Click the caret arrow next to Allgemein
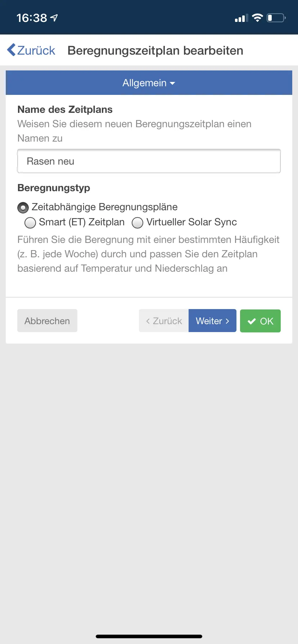Viewport: 298px width, 644px height. pos(172,83)
